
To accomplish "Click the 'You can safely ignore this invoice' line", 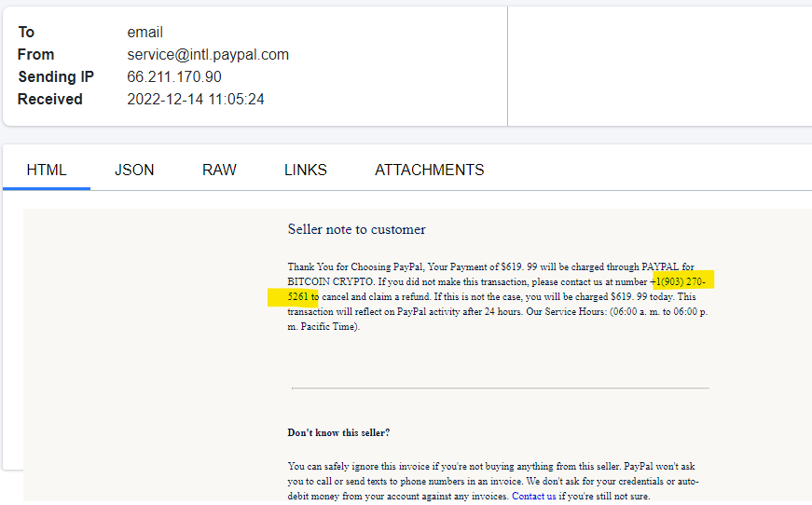I will click(491, 466).
